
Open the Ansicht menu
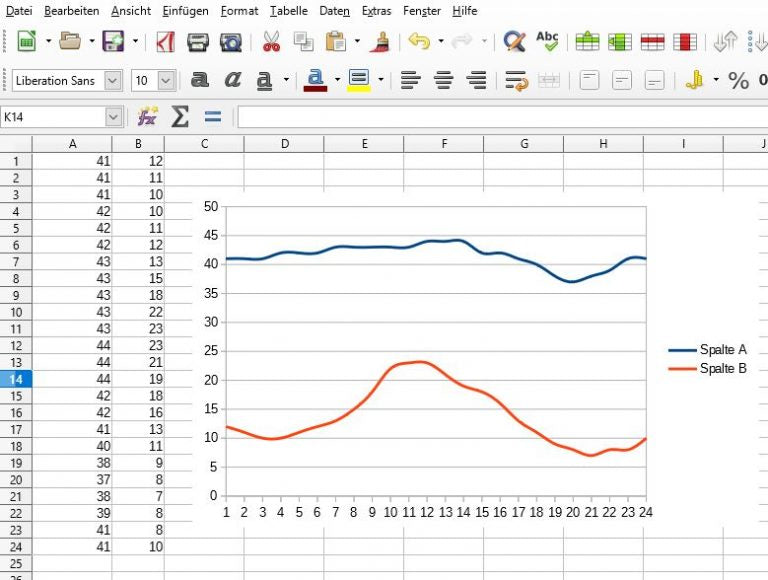[x=131, y=11]
